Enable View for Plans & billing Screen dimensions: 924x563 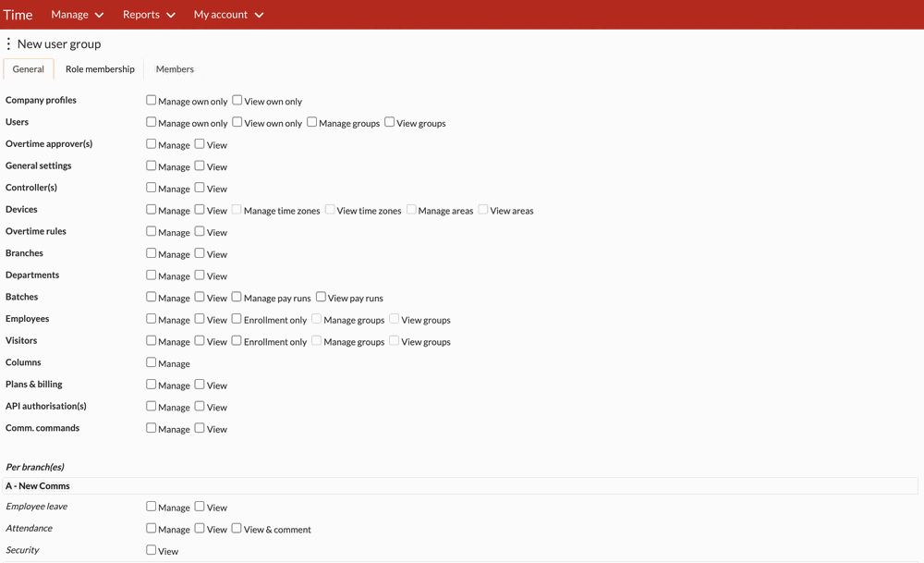pos(200,384)
